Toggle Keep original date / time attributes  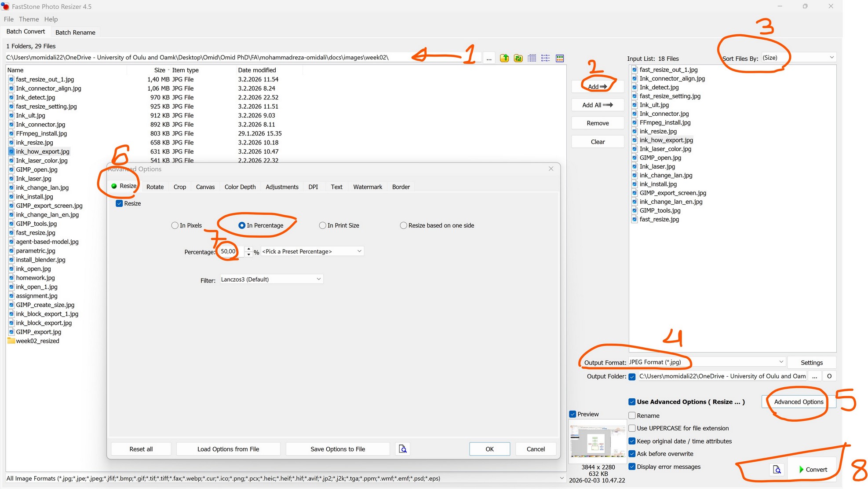[x=632, y=441]
